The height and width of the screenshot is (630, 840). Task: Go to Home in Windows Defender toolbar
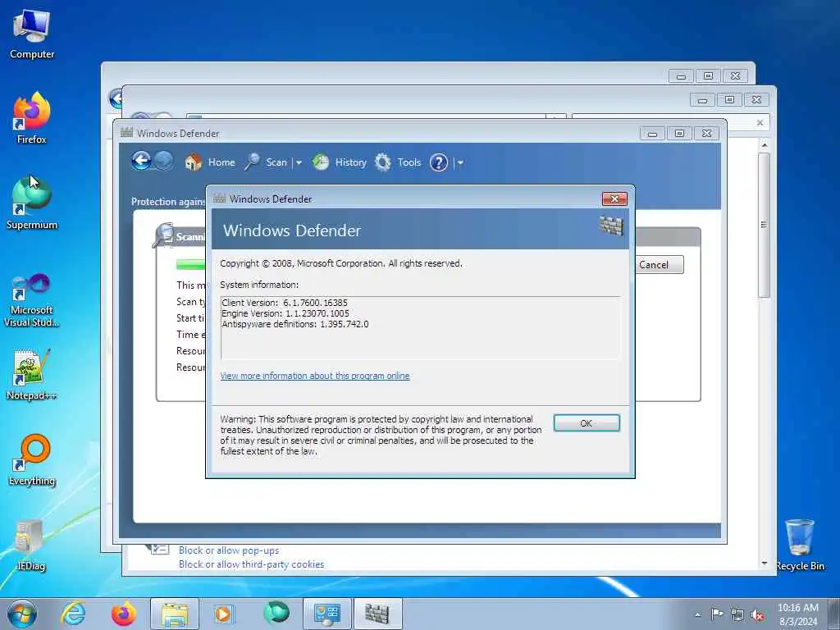click(221, 162)
